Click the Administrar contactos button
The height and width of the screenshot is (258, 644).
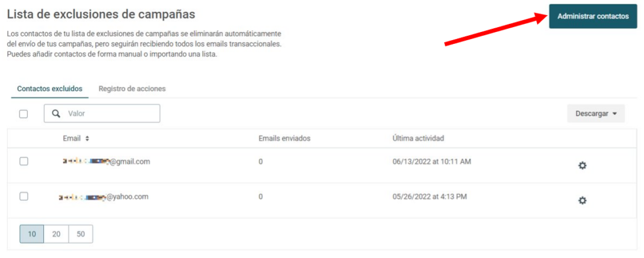click(593, 16)
